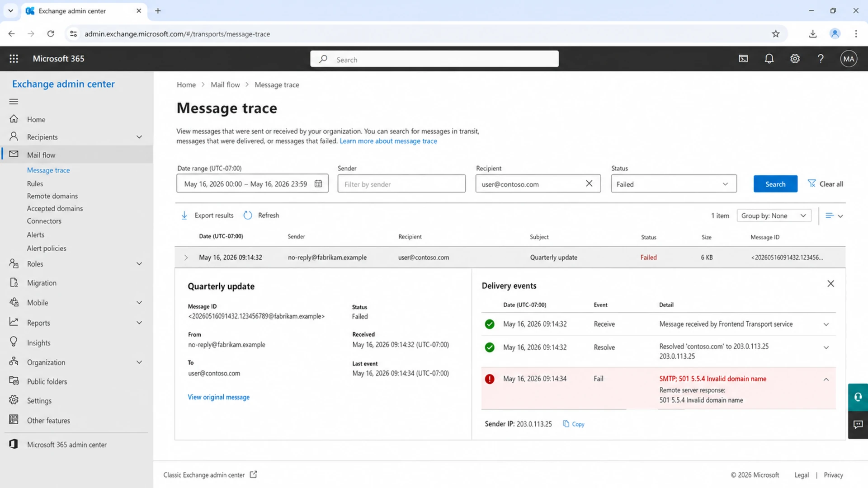The height and width of the screenshot is (488, 868).
Task: Open Message trace sidebar item
Action: click(x=48, y=170)
